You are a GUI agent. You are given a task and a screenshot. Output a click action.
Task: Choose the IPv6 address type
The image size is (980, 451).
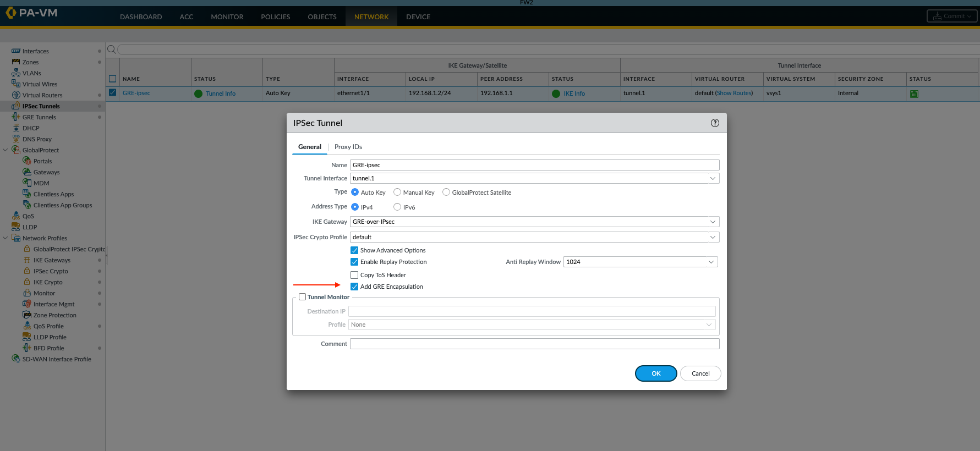coord(397,207)
